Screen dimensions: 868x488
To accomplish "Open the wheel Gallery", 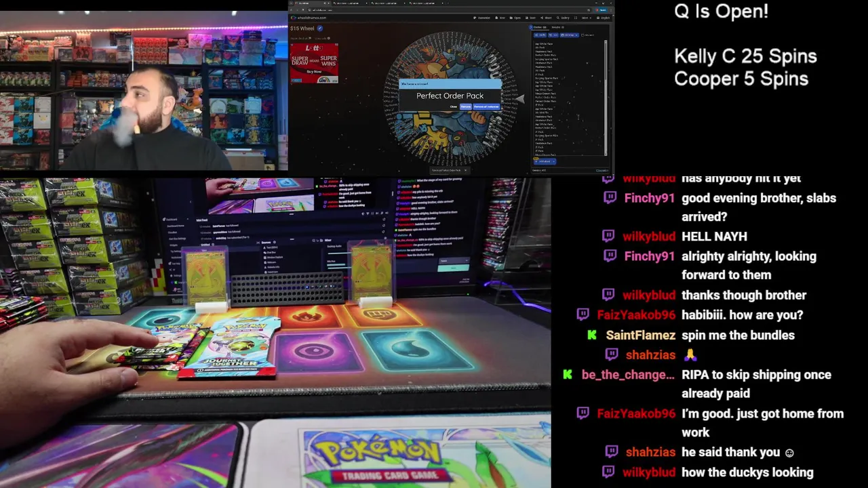I will coord(564,18).
